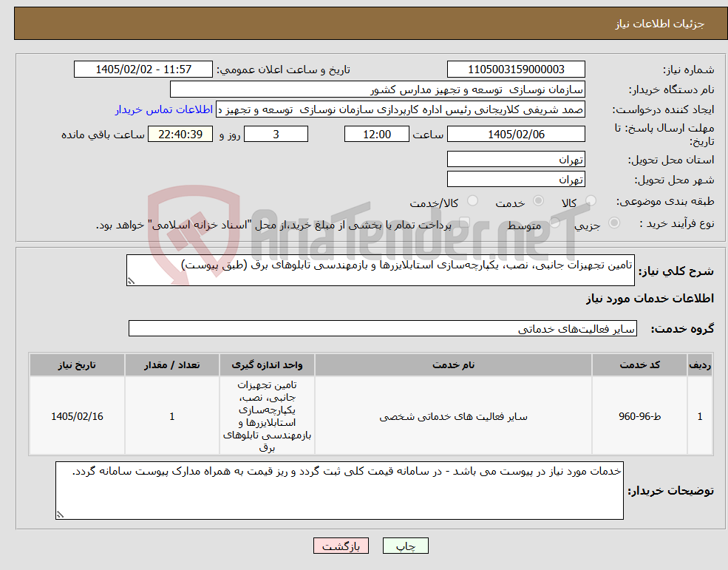Click the بازگشت (back) button
Image resolution: width=728 pixels, height=570 pixels.
click(341, 546)
